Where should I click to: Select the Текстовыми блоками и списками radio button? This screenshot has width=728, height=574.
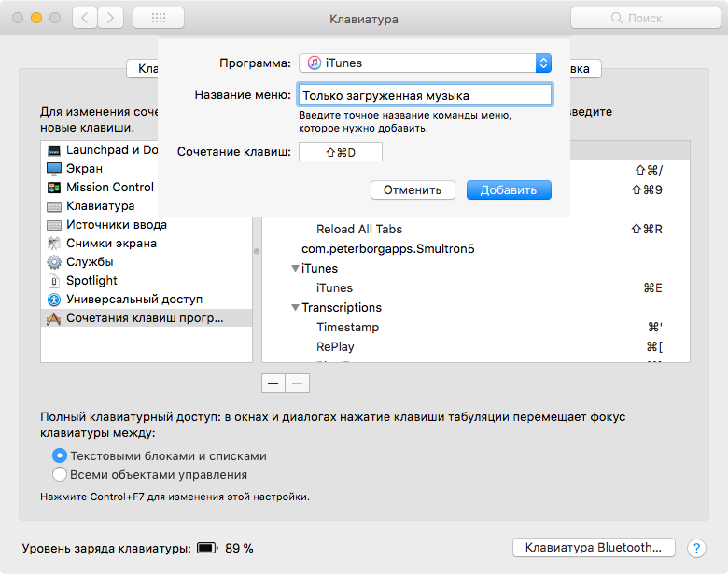60,456
